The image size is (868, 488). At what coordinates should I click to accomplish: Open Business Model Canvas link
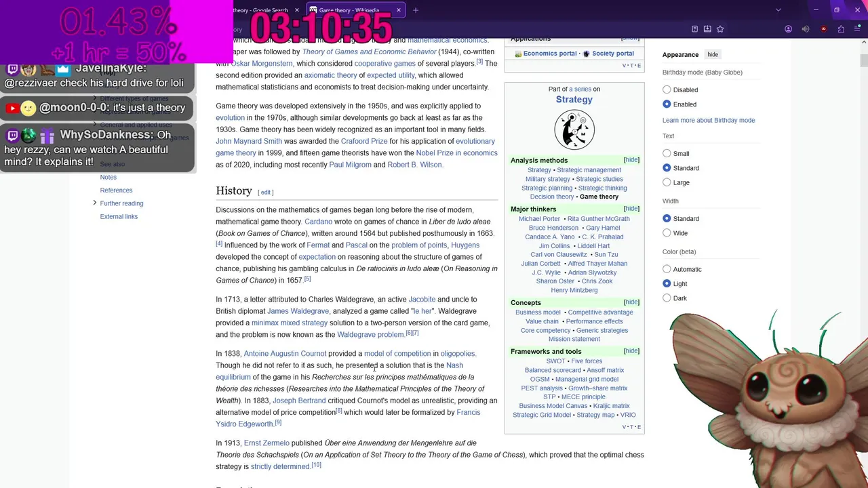coord(553,406)
